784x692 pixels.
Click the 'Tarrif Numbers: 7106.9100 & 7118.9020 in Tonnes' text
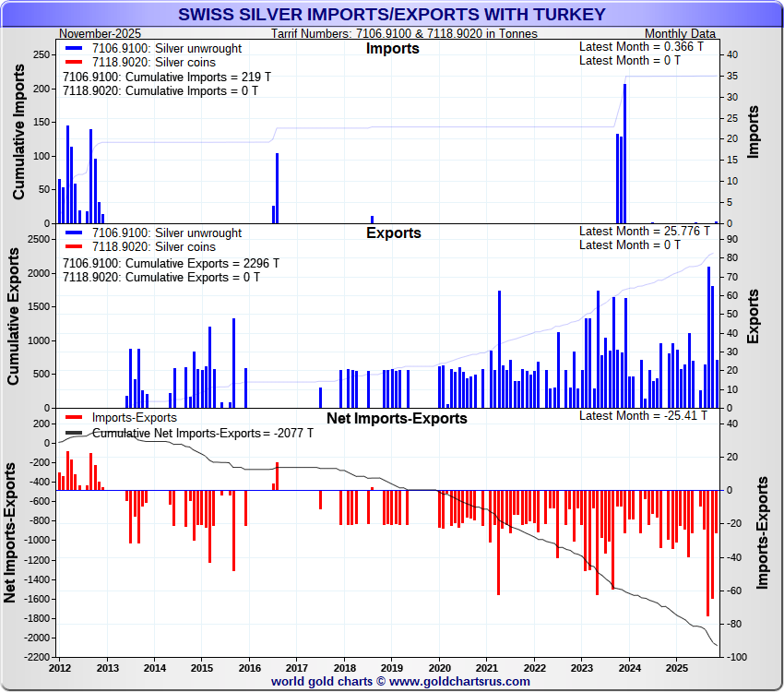click(404, 33)
